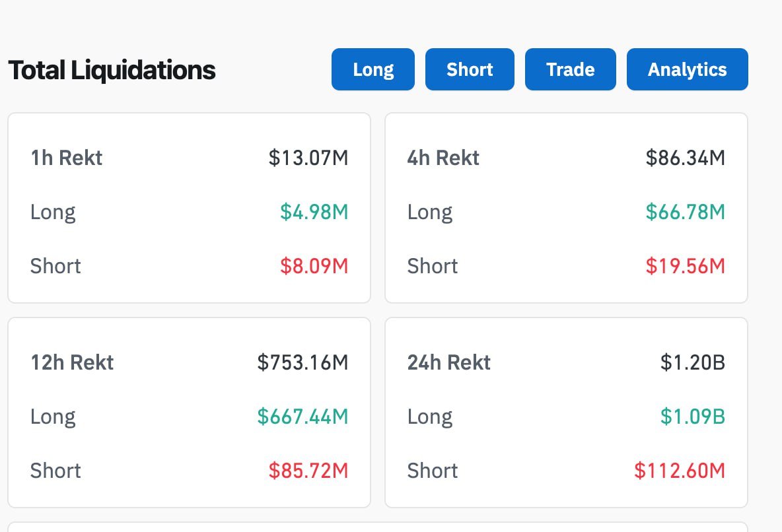Viewport: 782px width, 532px height.
Task: Click the Short label in 12h Rekt card
Action: (55, 470)
